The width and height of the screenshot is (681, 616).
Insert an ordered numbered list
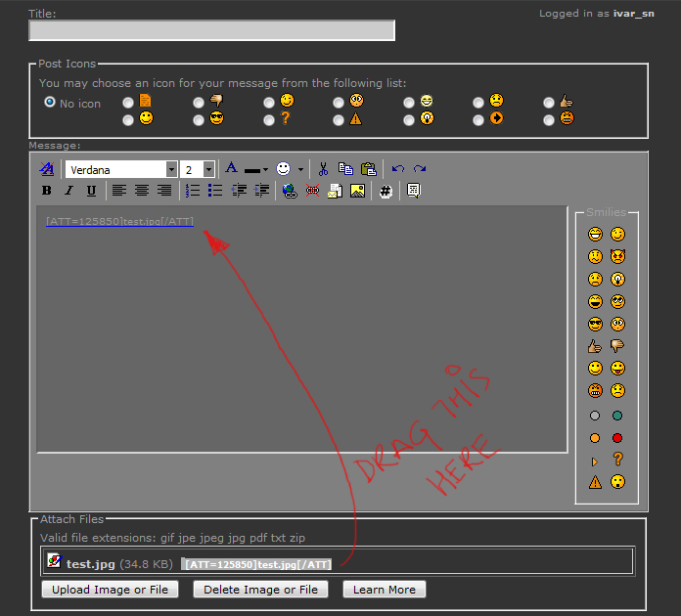click(x=193, y=191)
